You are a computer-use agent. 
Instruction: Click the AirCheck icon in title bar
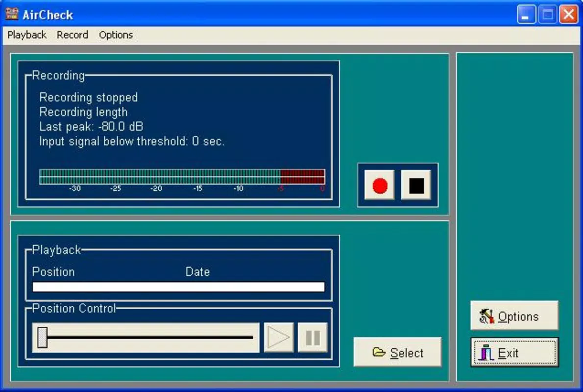coord(12,14)
